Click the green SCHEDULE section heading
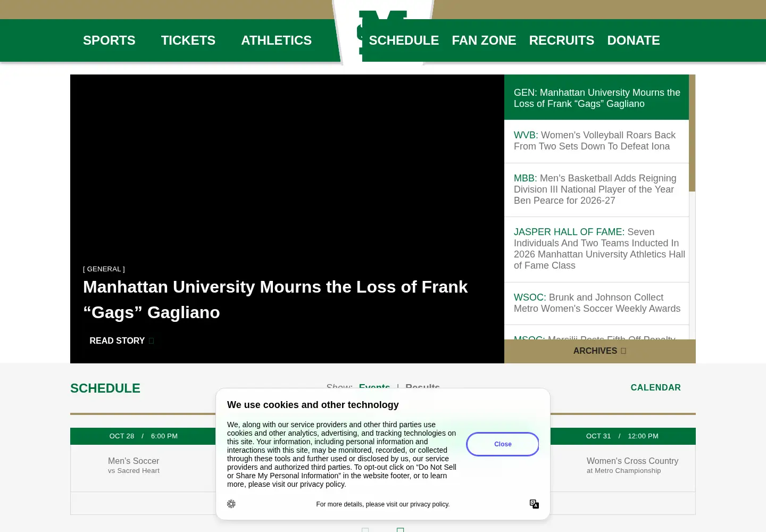 (105, 388)
